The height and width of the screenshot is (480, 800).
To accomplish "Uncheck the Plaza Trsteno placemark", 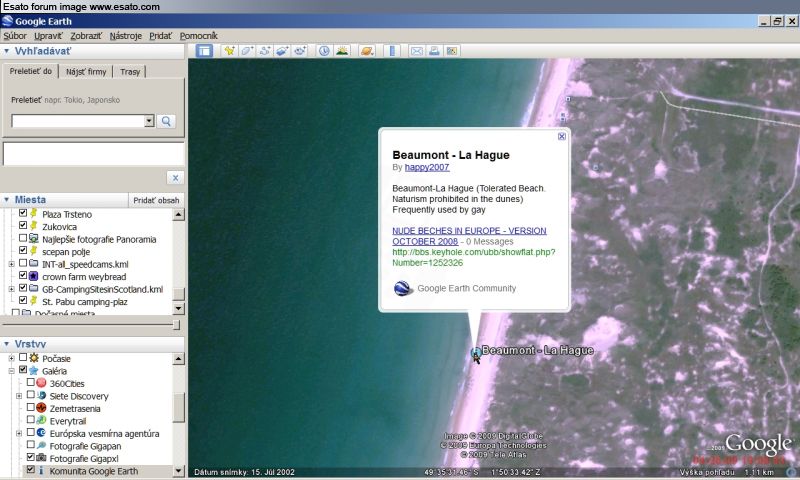I will pos(23,213).
